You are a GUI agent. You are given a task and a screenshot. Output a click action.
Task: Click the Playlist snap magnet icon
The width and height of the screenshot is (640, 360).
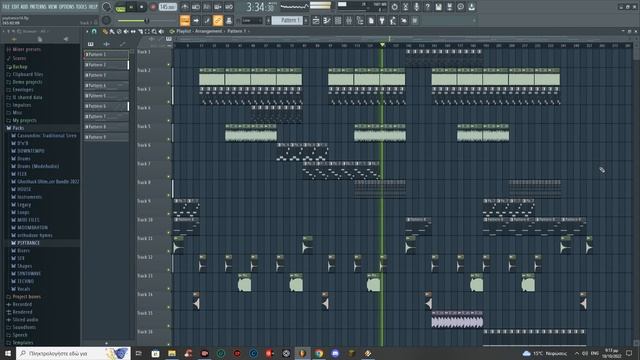click(94, 31)
